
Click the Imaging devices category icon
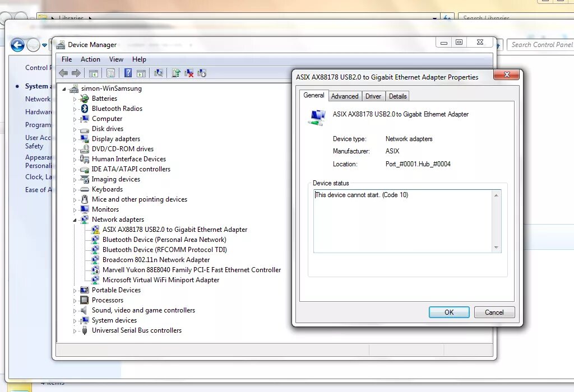pyautogui.click(x=85, y=179)
